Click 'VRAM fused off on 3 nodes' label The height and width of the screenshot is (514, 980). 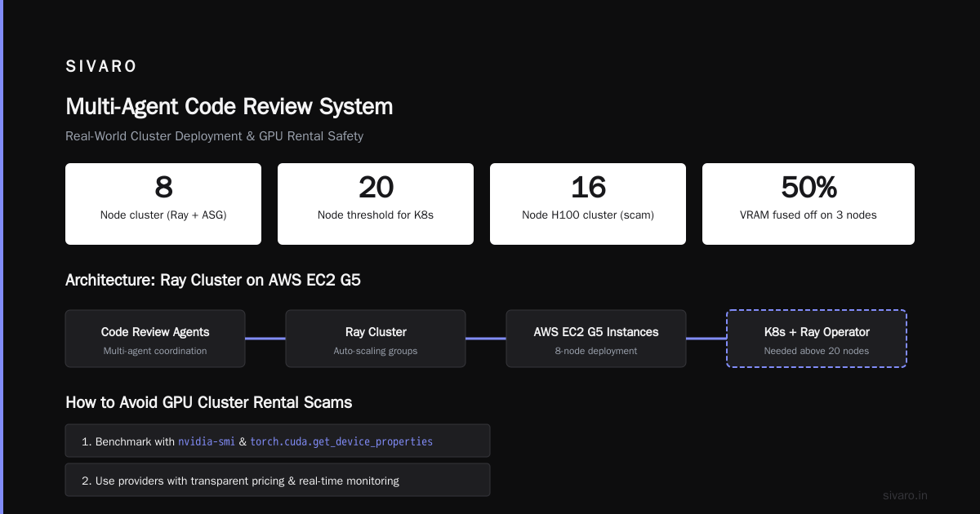click(x=808, y=215)
